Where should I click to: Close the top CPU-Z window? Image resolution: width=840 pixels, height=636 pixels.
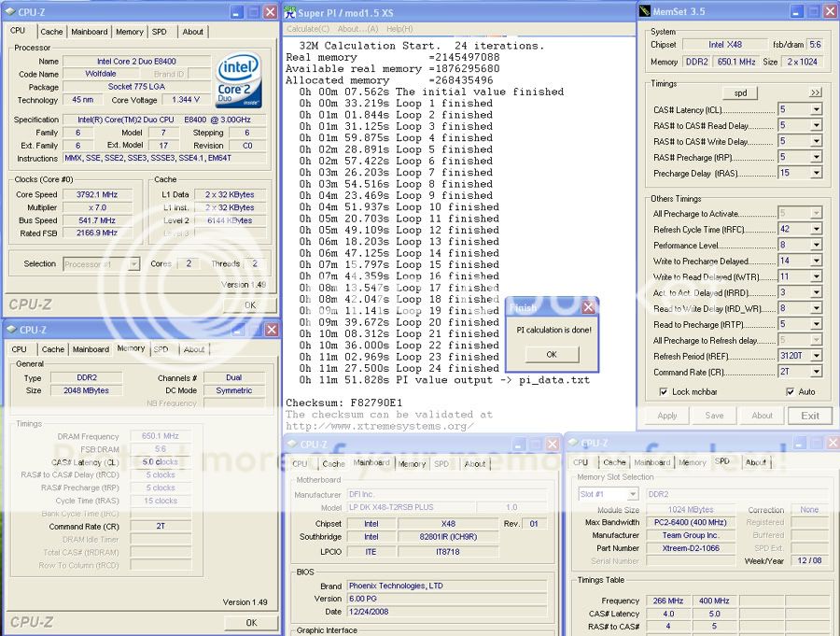271,12
